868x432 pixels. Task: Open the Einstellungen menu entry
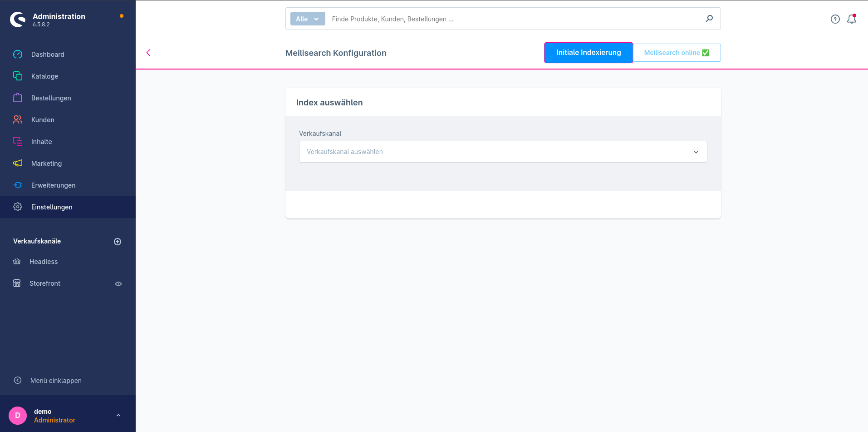click(68, 207)
